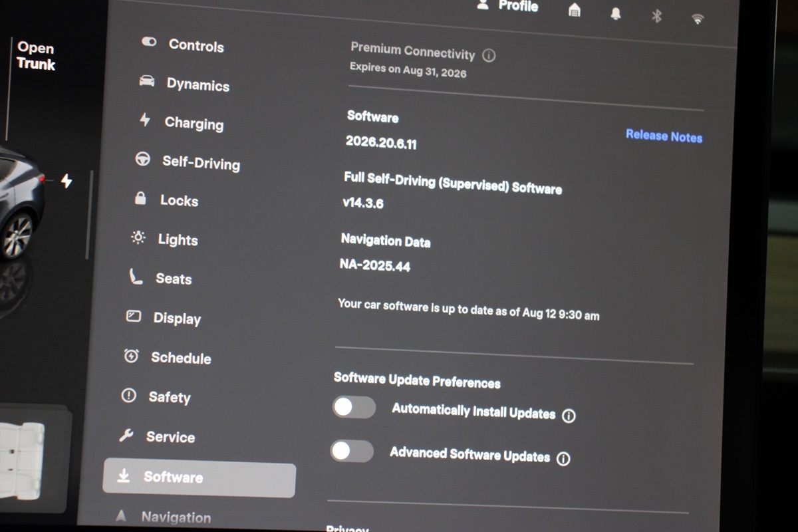
Task: Click the Software download arrow icon
Action: pos(124,476)
